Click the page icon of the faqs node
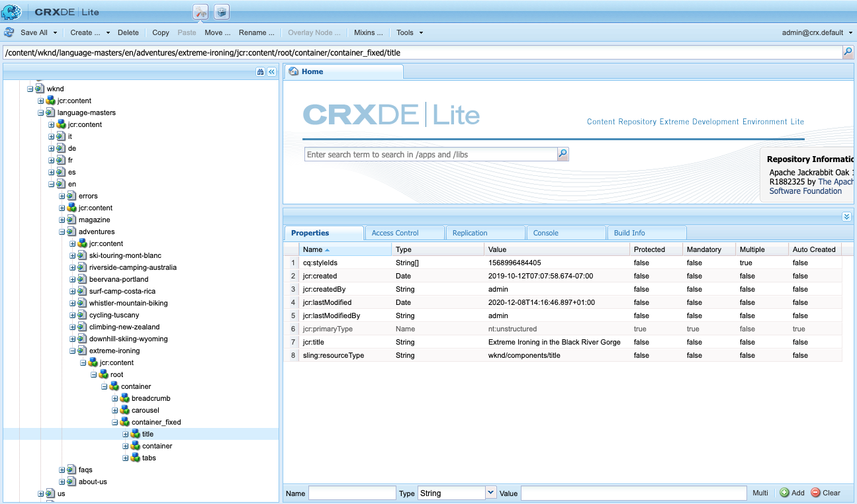Image resolution: width=857 pixels, height=504 pixels. [x=71, y=470]
